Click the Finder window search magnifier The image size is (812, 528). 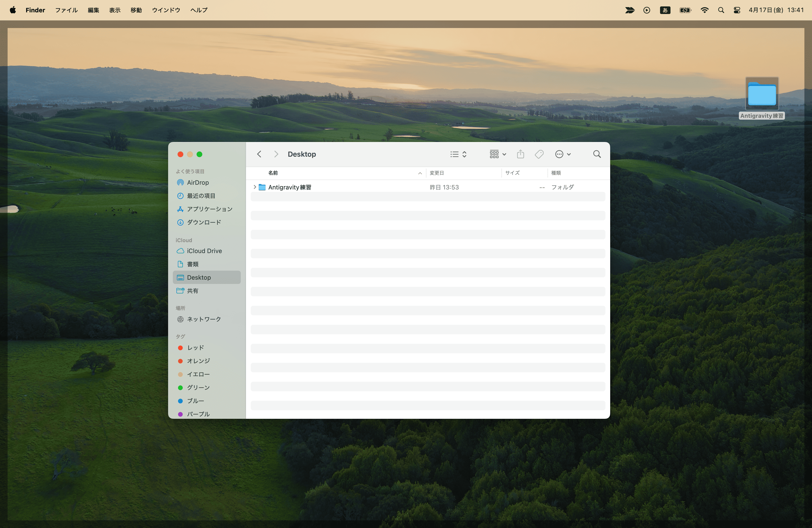click(x=597, y=154)
